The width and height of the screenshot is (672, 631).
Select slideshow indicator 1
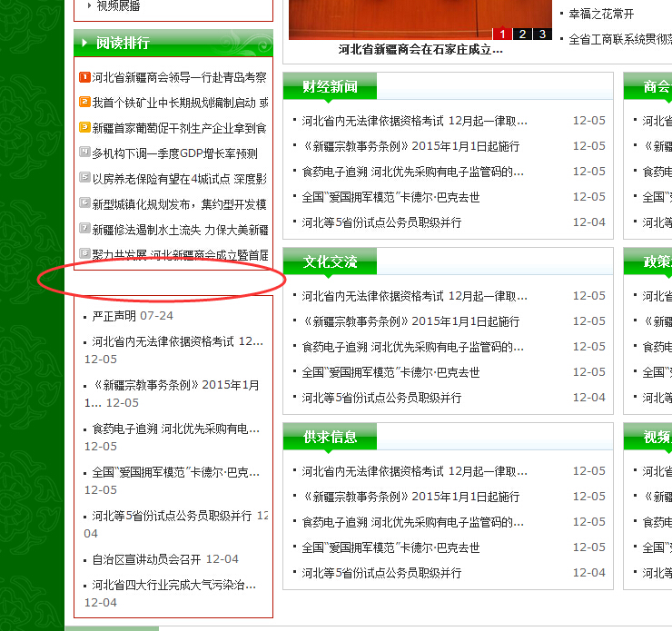click(502, 35)
